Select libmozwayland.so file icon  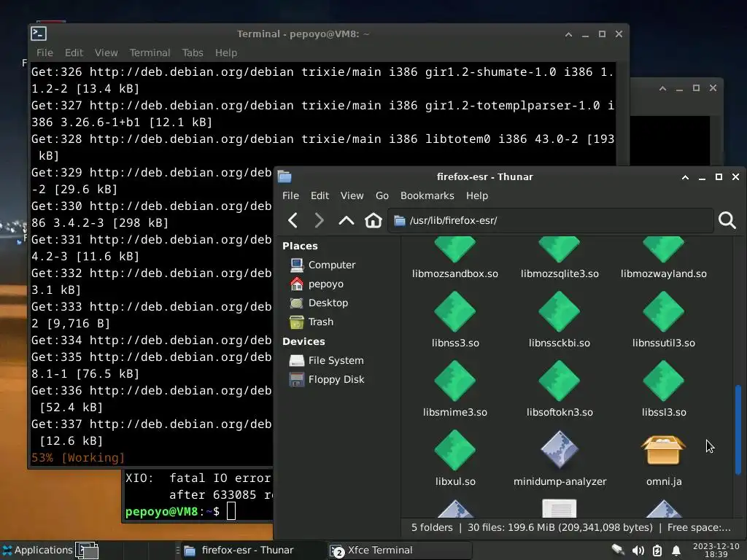[x=664, y=250]
